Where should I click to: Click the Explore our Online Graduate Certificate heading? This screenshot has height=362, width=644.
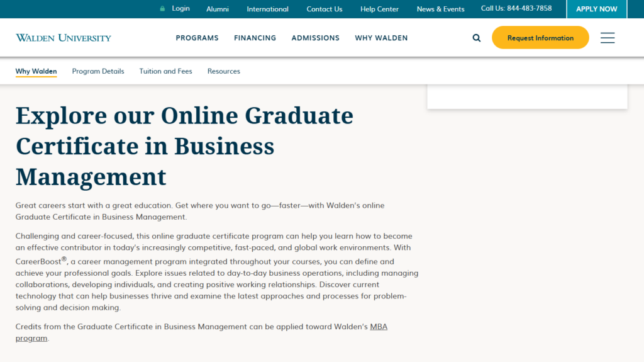pos(184,146)
